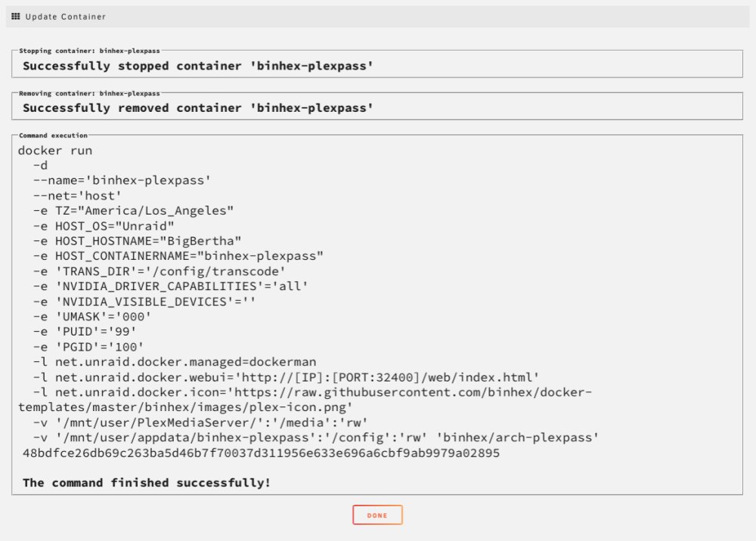756x541 pixels.
Task: Click the UMASK='000' line
Action: click(92, 317)
